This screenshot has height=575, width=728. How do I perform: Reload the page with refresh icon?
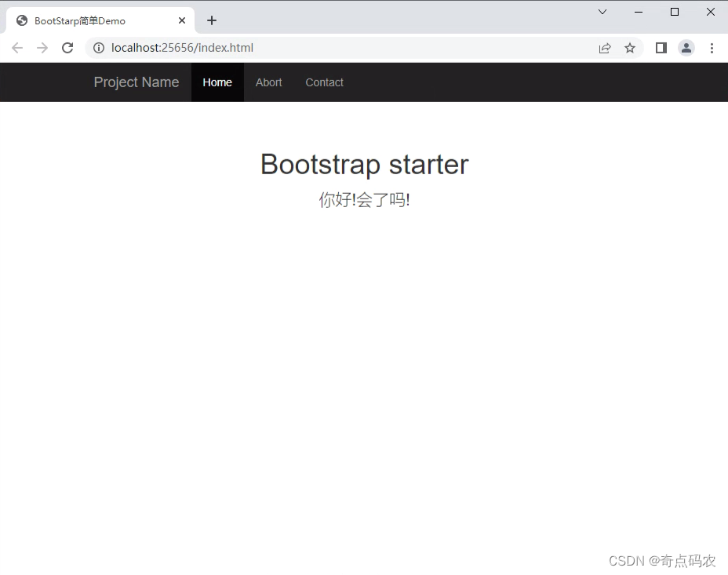click(67, 48)
